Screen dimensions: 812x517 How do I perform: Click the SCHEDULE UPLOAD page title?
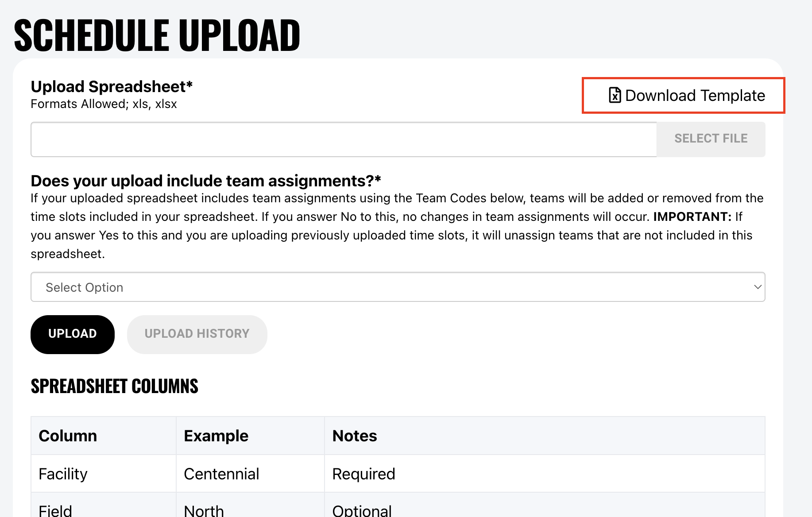click(x=157, y=35)
